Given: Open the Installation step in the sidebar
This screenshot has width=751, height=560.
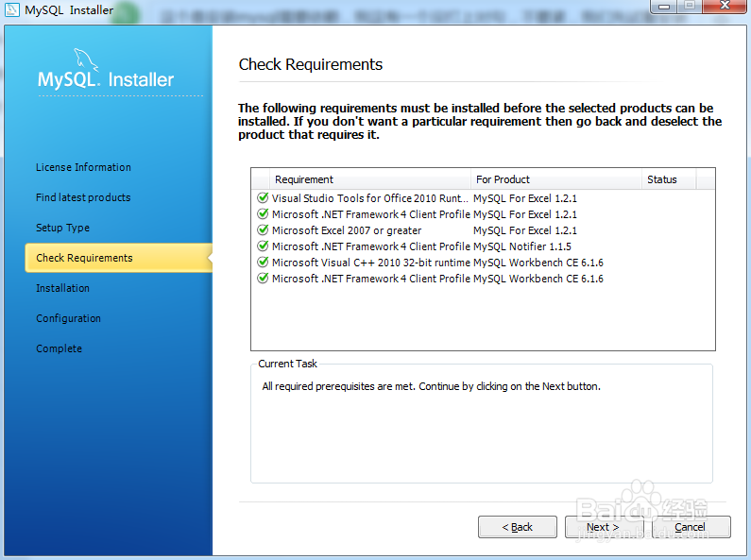Looking at the screenshot, I should click(62, 288).
